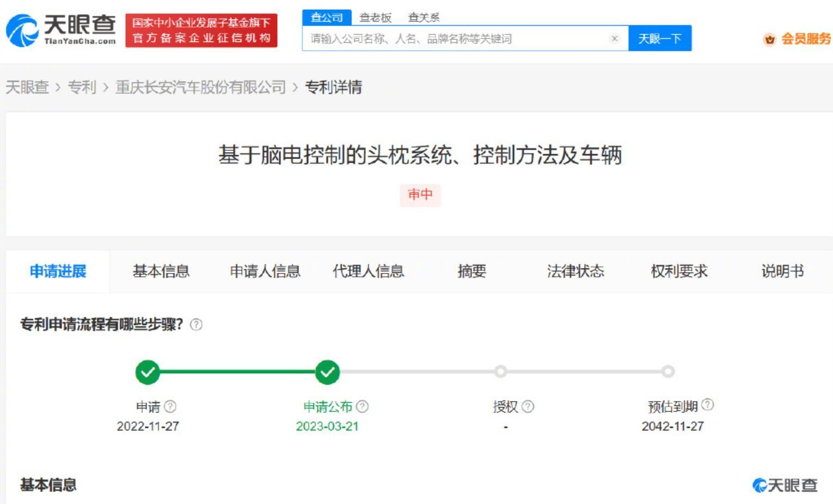Open the 会员服务 link
This screenshot has width=833, height=504.
806,39
